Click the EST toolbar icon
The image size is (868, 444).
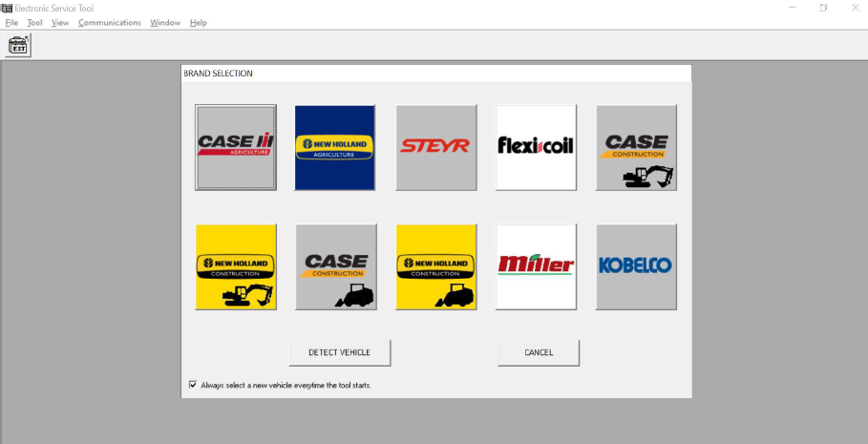click(19, 45)
